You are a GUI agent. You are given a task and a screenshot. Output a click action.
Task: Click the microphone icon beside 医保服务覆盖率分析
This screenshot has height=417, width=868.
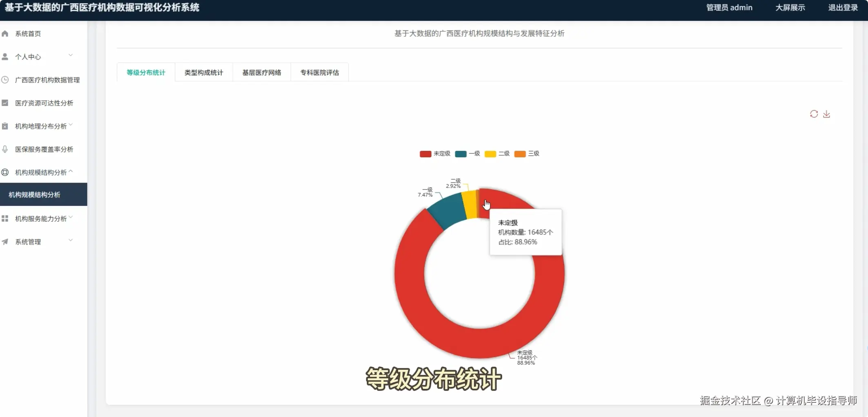pyautogui.click(x=5, y=149)
